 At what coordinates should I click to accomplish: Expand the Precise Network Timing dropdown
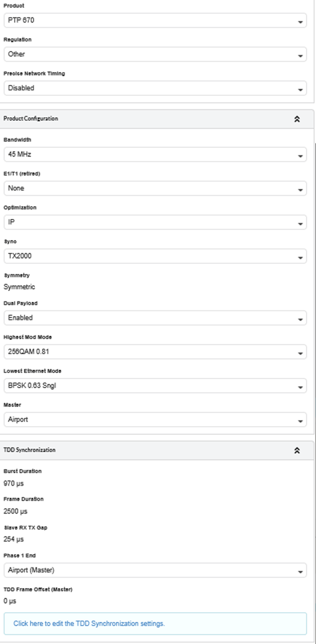tap(154, 88)
